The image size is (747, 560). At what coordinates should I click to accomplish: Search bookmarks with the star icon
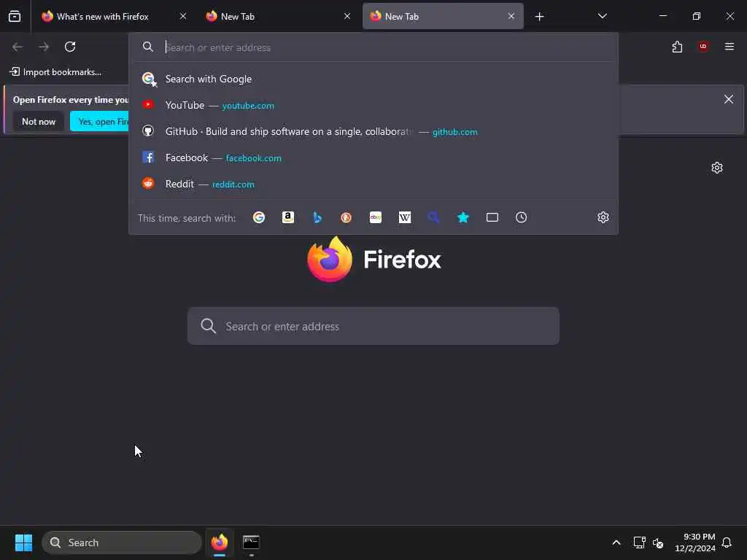463,217
